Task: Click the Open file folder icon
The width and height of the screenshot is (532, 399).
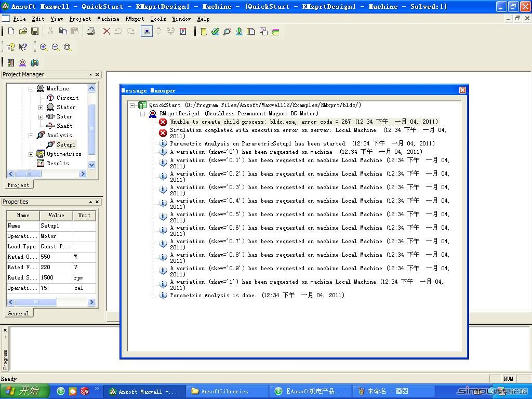Action: (x=23, y=31)
